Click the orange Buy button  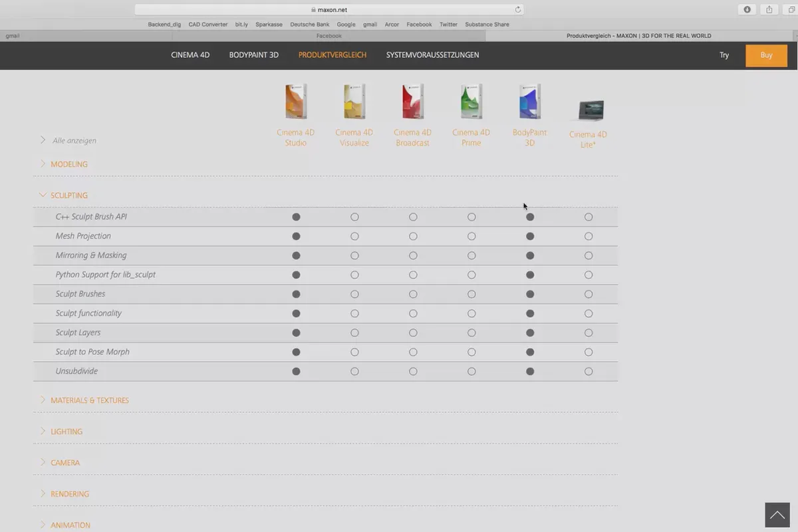(x=766, y=55)
